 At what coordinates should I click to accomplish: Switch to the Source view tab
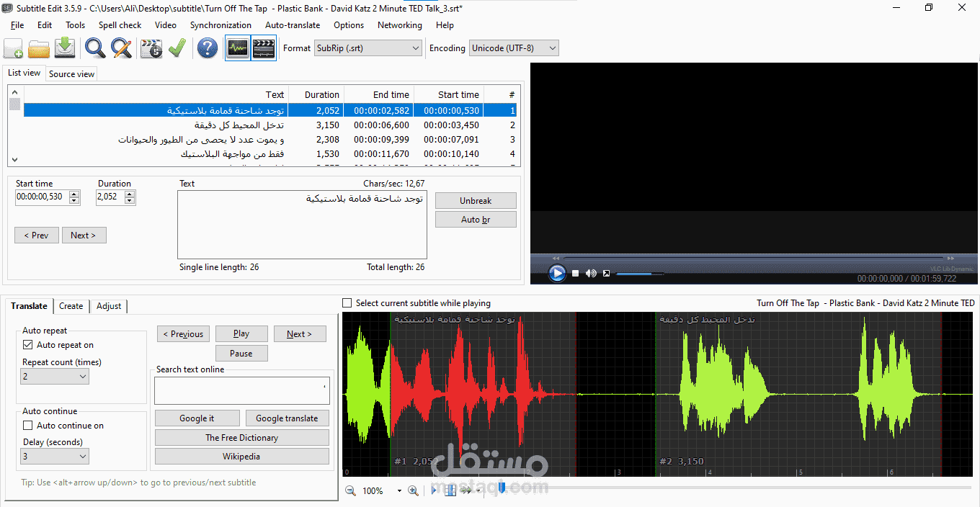[x=72, y=73]
